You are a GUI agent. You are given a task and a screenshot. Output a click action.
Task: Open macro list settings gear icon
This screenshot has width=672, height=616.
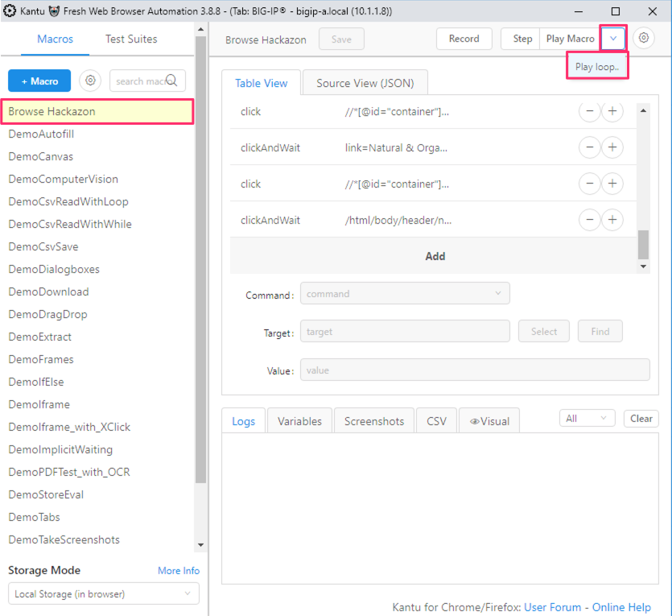90,81
